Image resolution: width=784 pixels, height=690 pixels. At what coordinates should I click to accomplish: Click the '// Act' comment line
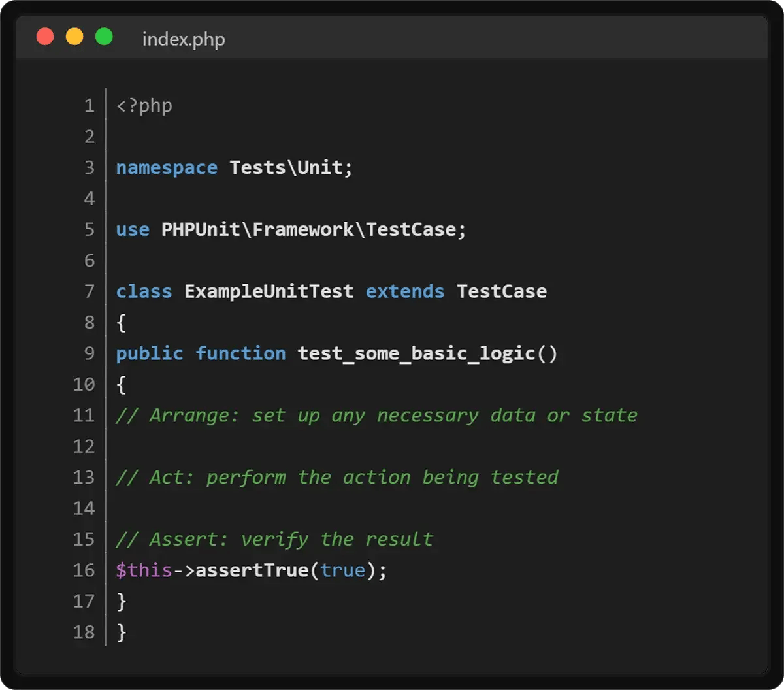[337, 478]
